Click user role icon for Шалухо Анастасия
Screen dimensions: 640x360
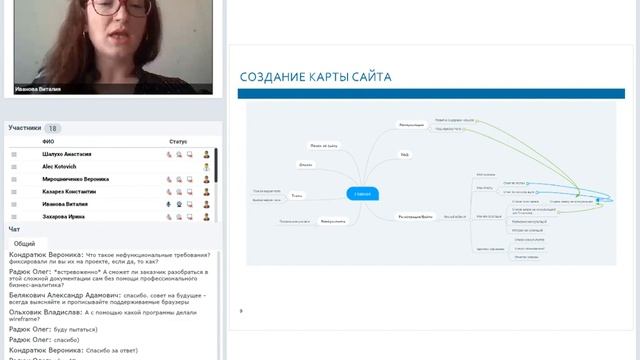pos(207,154)
